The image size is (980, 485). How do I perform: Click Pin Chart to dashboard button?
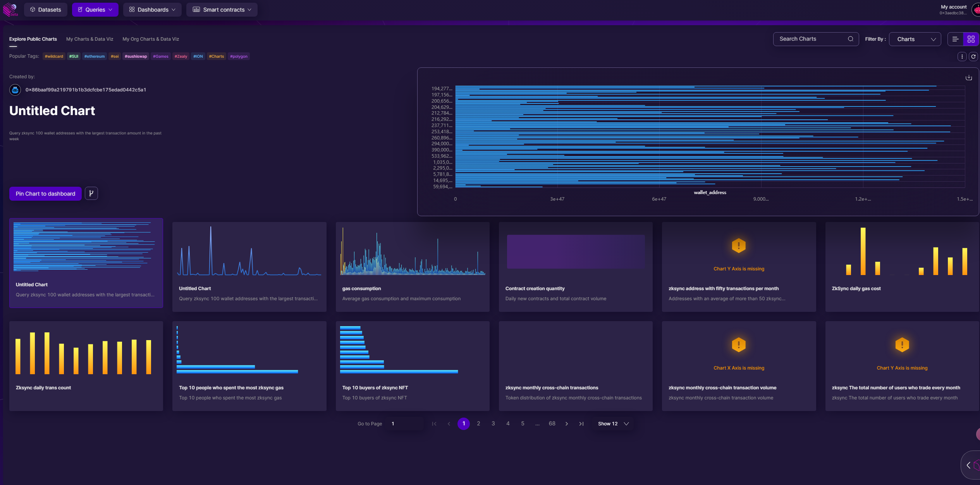45,194
